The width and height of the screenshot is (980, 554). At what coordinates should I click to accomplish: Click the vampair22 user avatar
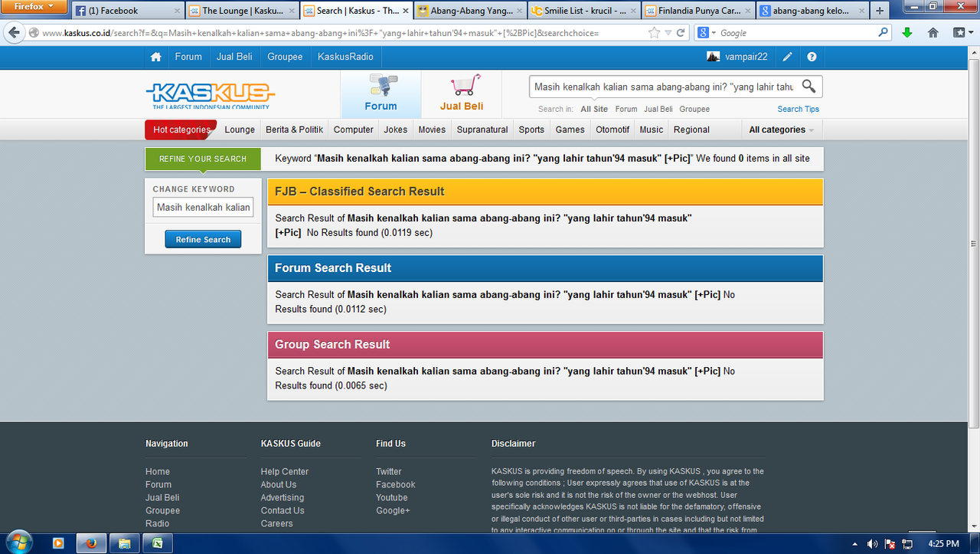tap(713, 57)
